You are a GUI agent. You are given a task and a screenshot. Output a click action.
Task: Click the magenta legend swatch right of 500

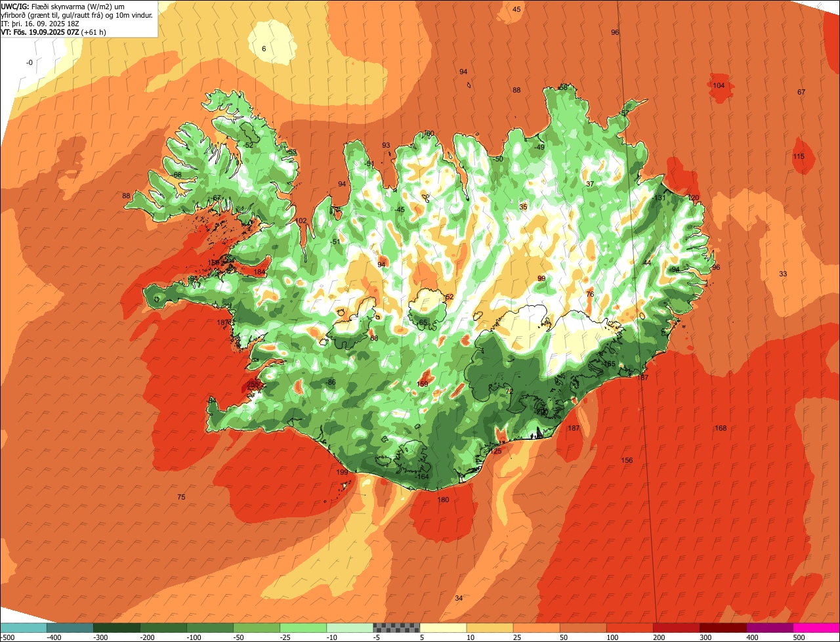tap(816, 628)
